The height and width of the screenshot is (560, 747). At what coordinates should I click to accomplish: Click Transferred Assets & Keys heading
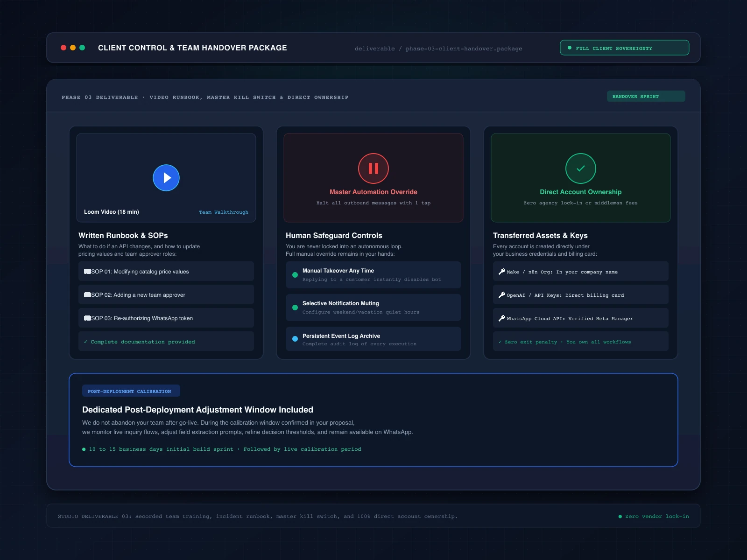pos(540,236)
